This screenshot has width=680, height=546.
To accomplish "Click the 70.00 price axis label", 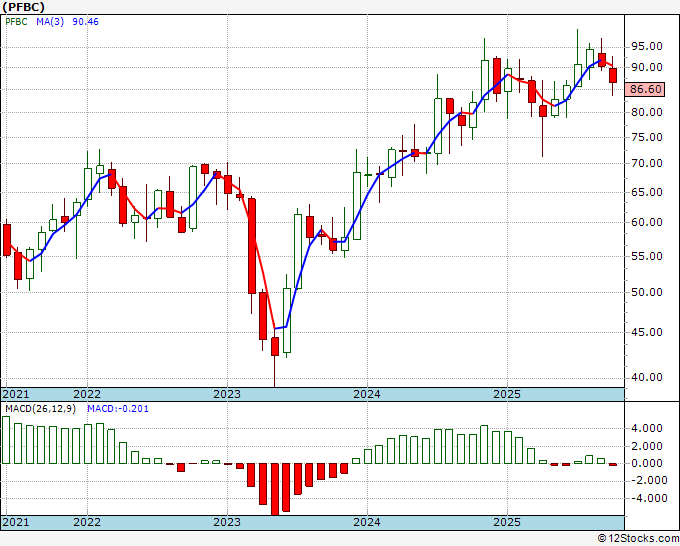I will point(646,163).
